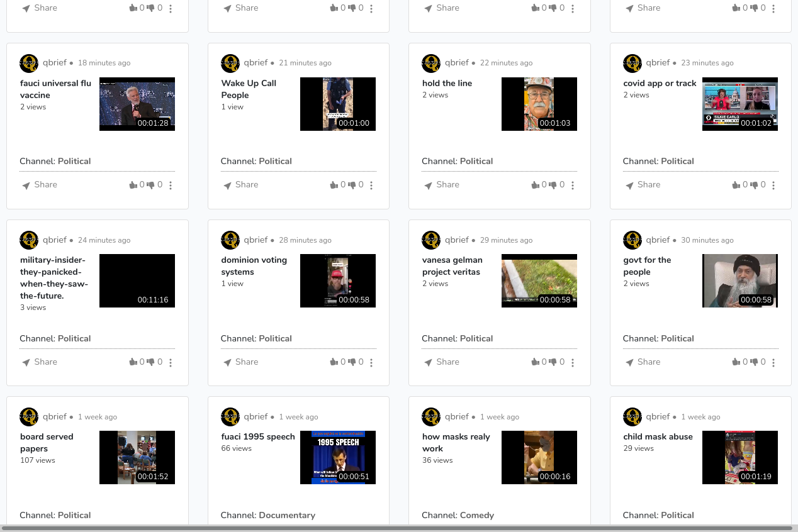
Task: Open more options for 'vanesa gelman project veritas'
Action: click(573, 363)
